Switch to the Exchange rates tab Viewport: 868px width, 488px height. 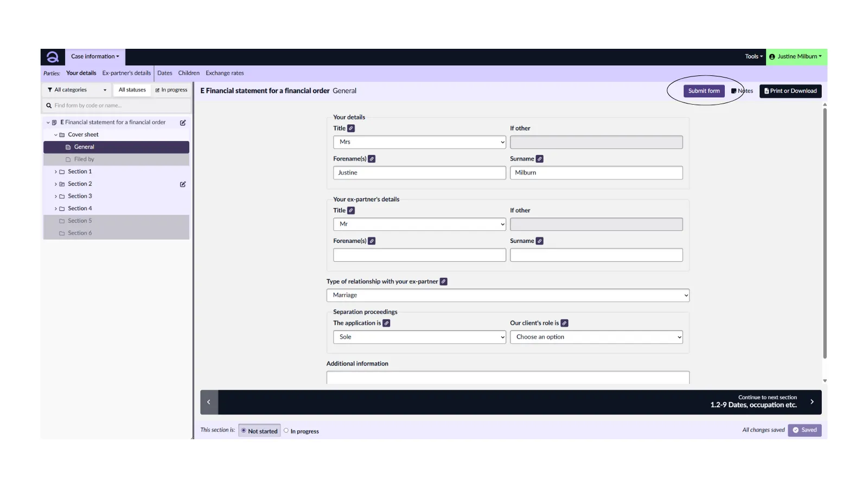pos(225,73)
